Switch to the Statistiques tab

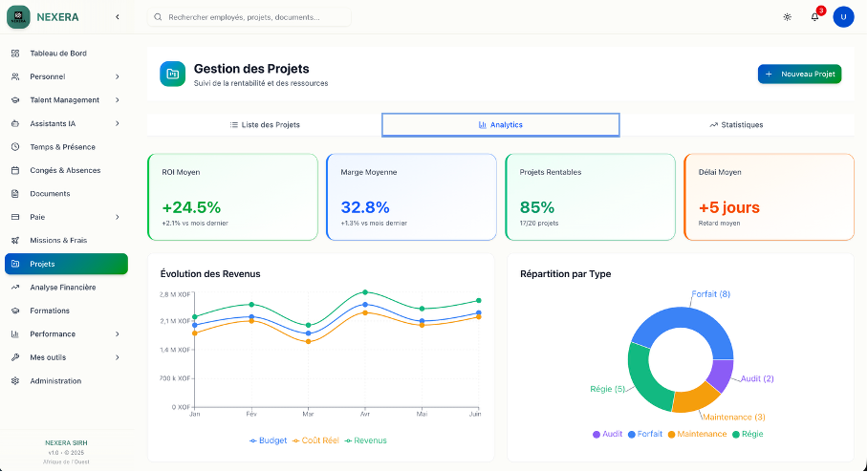tap(736, 125)
